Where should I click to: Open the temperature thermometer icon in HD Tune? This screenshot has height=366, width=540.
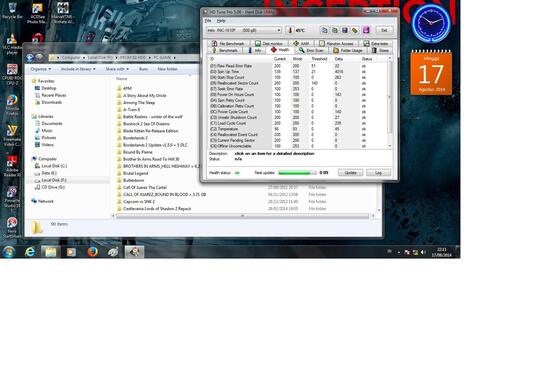point(290,30)
